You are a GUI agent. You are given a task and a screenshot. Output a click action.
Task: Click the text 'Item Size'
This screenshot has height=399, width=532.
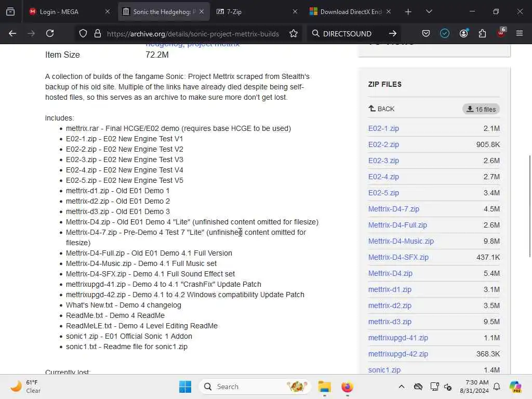click(x=62, y=55)
